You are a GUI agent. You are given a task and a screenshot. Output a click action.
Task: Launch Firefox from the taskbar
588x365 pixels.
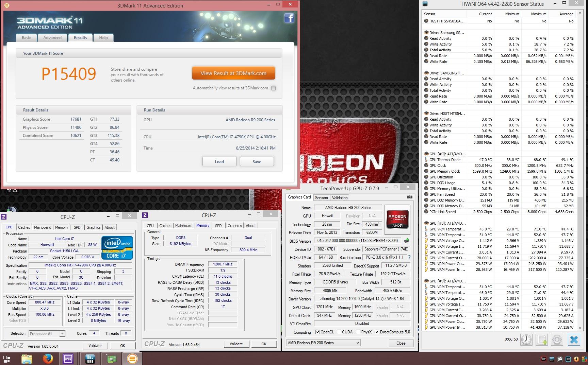(x=48, y=359)
